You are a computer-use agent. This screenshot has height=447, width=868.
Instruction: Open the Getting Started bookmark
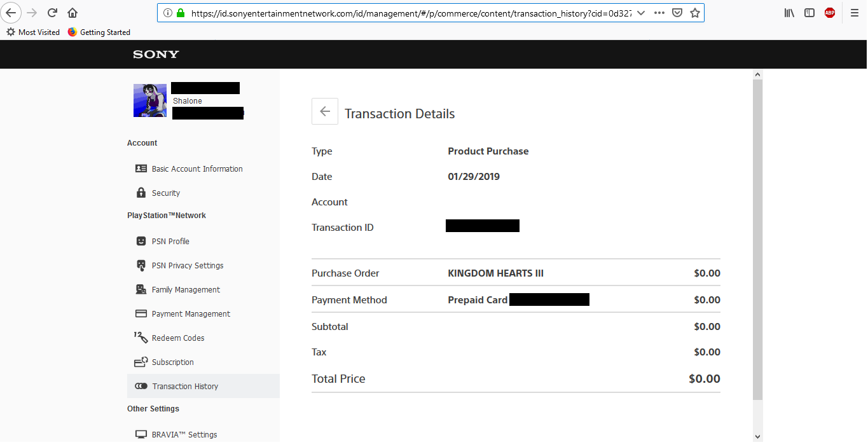pyautogui.click(x=99, y=32)
